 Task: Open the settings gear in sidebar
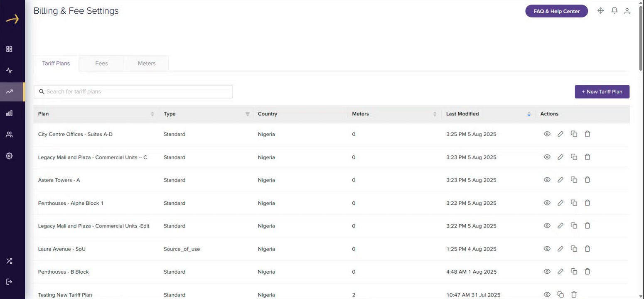(x=9, y=156)
